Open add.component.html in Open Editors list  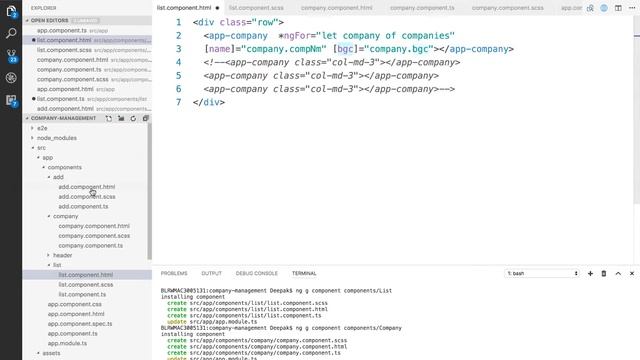[87, 109]
